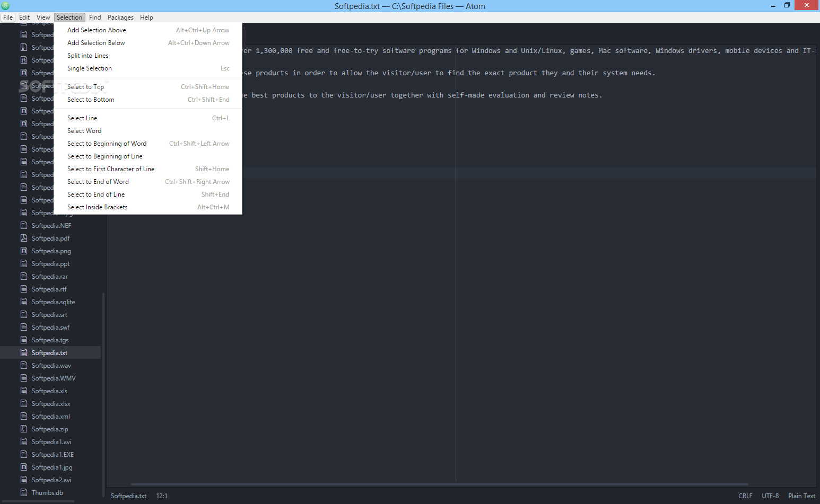This screenshot has height=504, width=820.
Task: Choose Add Selection Below
Action: pyautogui.click(x=149, y=43)
